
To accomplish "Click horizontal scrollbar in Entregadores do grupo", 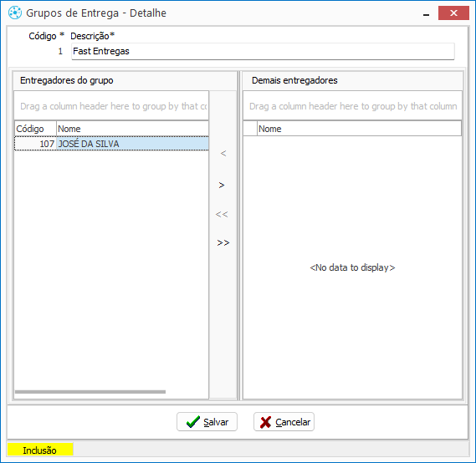I will pos(90,392).
